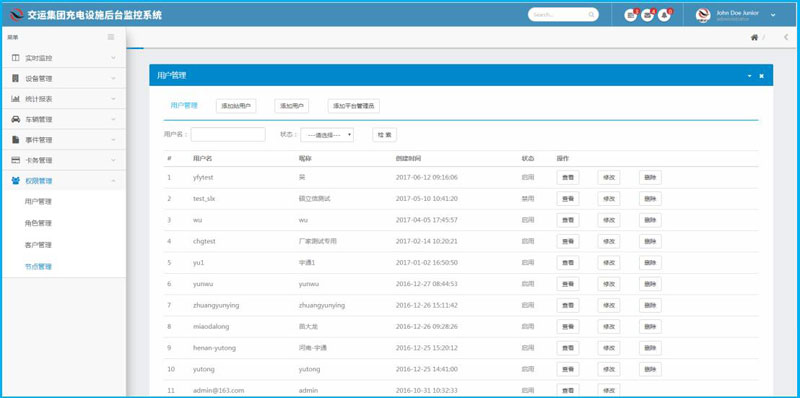Viewport: 800px width, 398px height.
Task: Open John Doe Junior user dropdown
Action: point(773,15)
